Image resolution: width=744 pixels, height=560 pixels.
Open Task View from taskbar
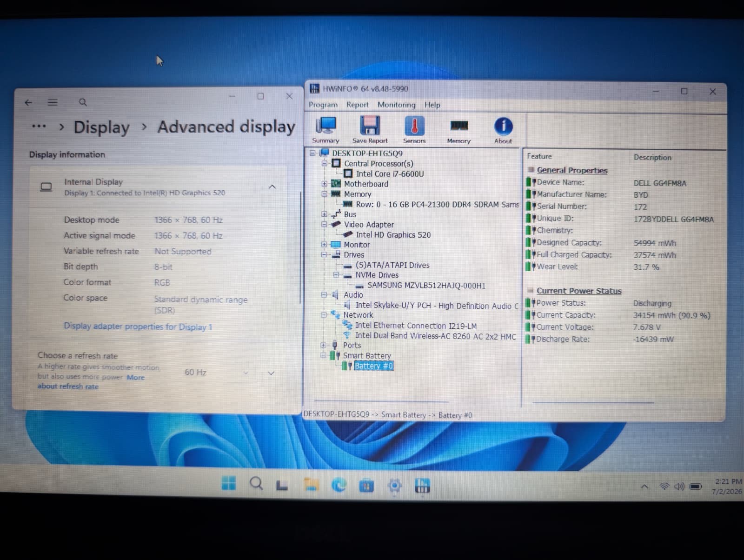pyautogui.click(x=282, y=486)
